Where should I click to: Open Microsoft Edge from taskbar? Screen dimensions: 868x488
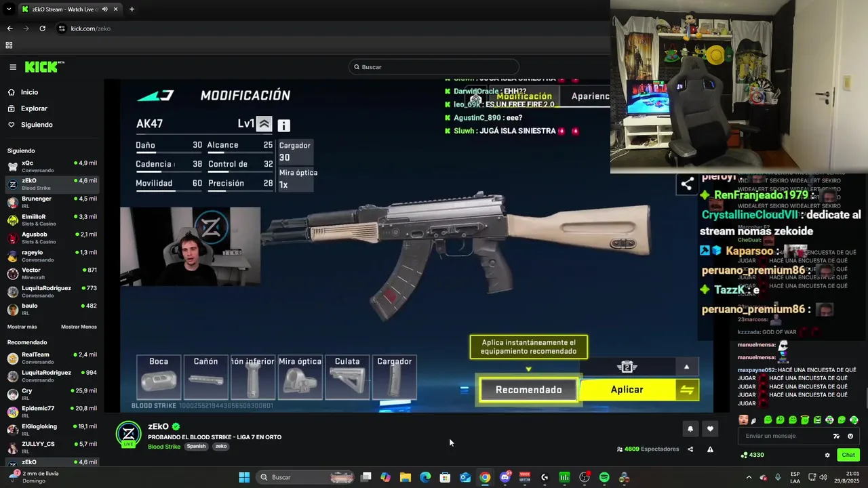coord(425,477)
